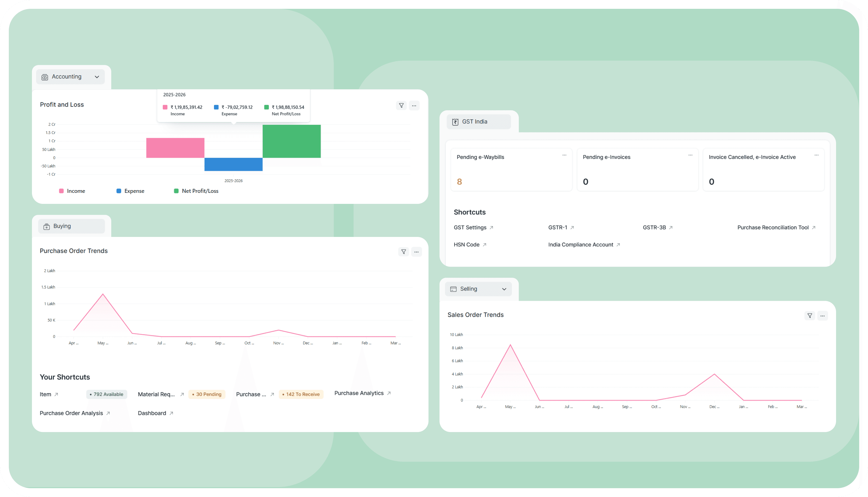Image resolution: width=868 pixels, height=497 pixels.
Task: Toggle the Net Profit/Loss legend entry
Action: point(196,191)
